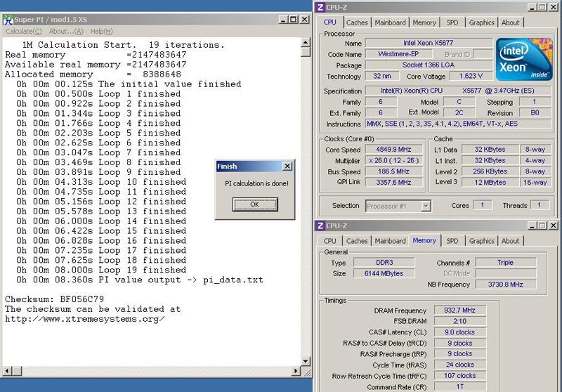Minimize the lower CPU-Z window
Image resolution: width=562 pixels, height=392 pixels.
point(532,226)
